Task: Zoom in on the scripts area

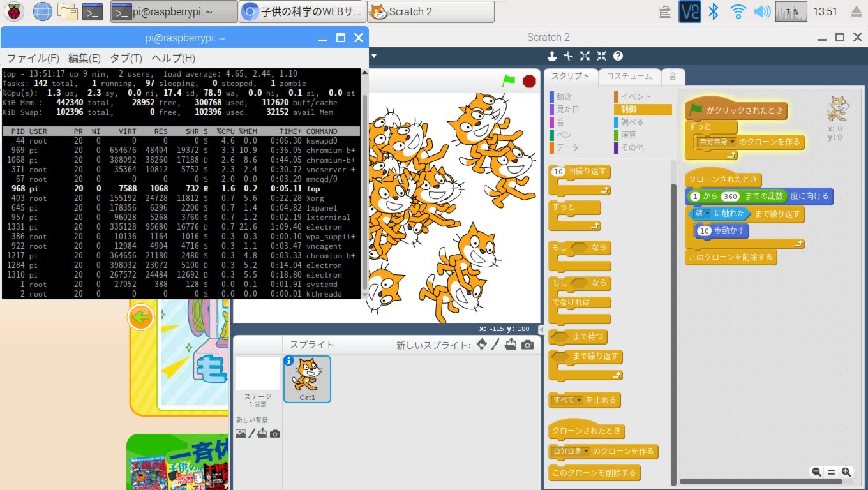Action: pyautogui.click(x=846, y=472)
